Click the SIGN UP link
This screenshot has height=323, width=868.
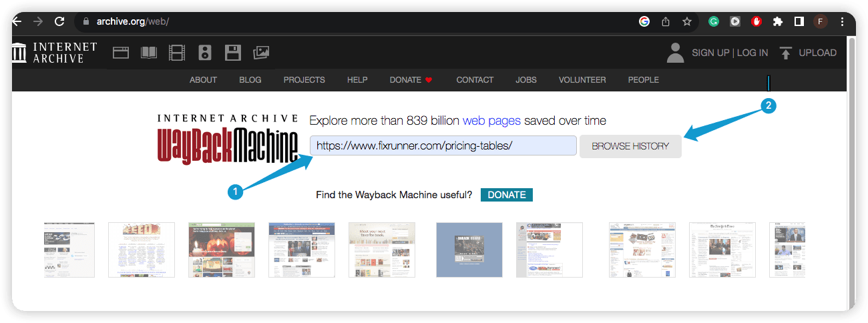710,53
